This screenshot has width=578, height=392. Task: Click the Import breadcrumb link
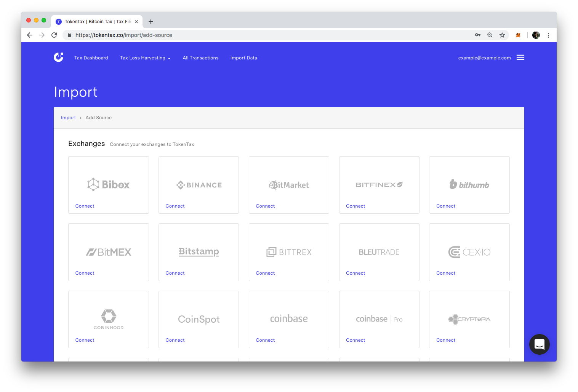pyautogui.click(x=68, y=118)
